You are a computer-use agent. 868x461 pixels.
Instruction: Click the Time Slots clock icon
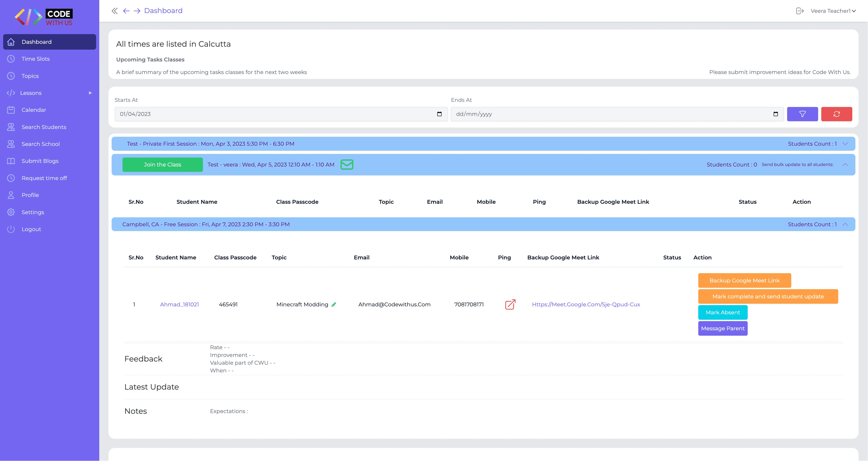click(x=11, y=59)
